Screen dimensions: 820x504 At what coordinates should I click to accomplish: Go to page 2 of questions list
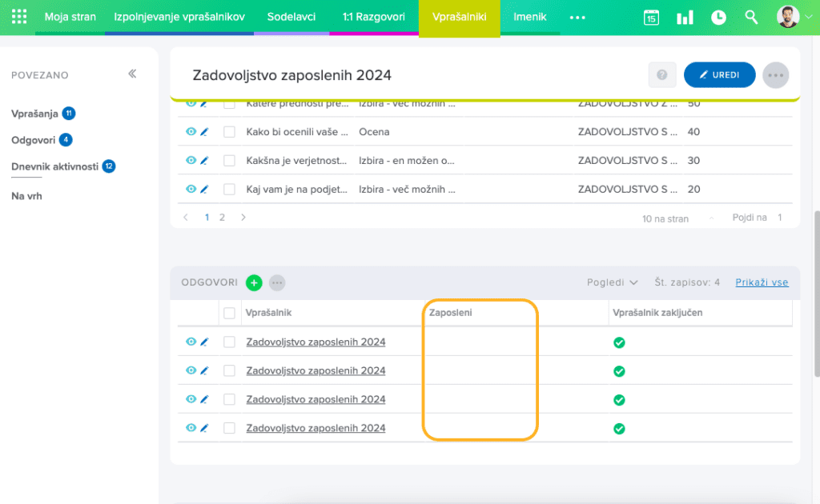[222, 218]
